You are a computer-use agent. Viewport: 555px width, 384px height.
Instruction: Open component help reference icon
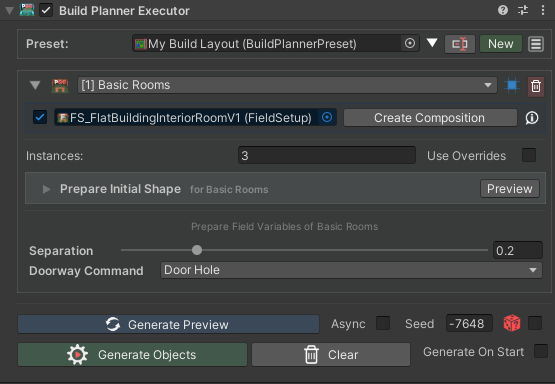503,10
